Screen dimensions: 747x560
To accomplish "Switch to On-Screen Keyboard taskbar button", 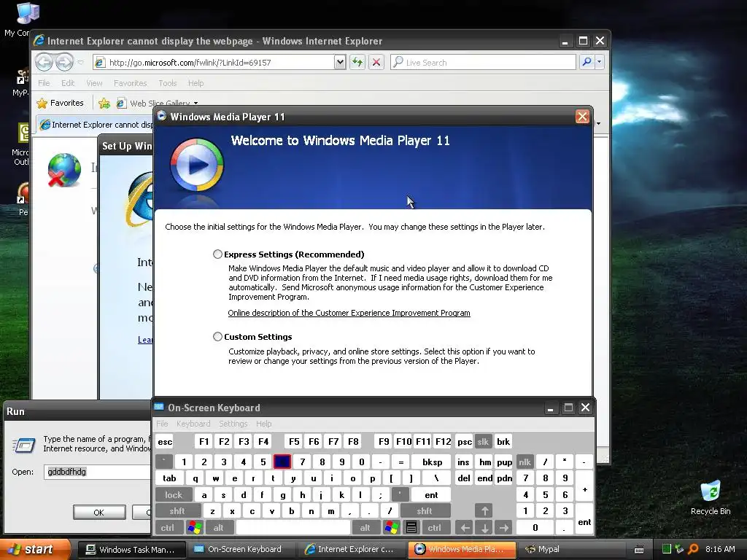I will click(241, 550).
